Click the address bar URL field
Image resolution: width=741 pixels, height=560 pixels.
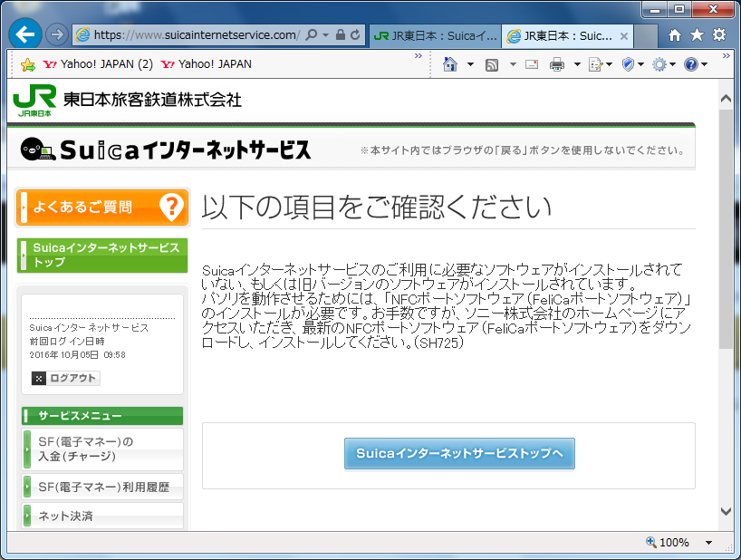196,35
